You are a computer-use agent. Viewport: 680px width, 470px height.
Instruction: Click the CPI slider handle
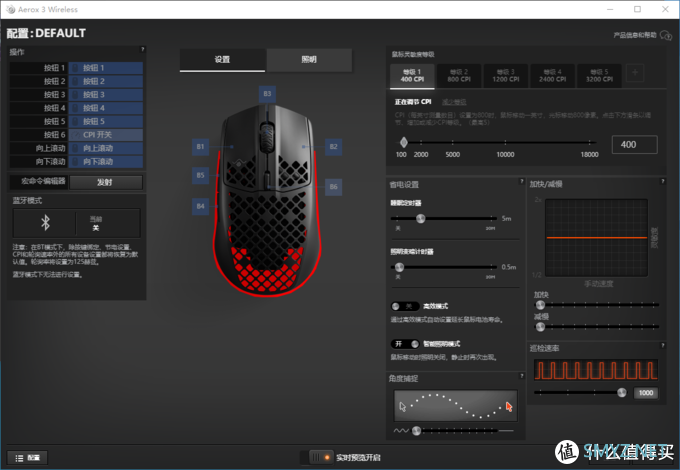tap(404, 142)
